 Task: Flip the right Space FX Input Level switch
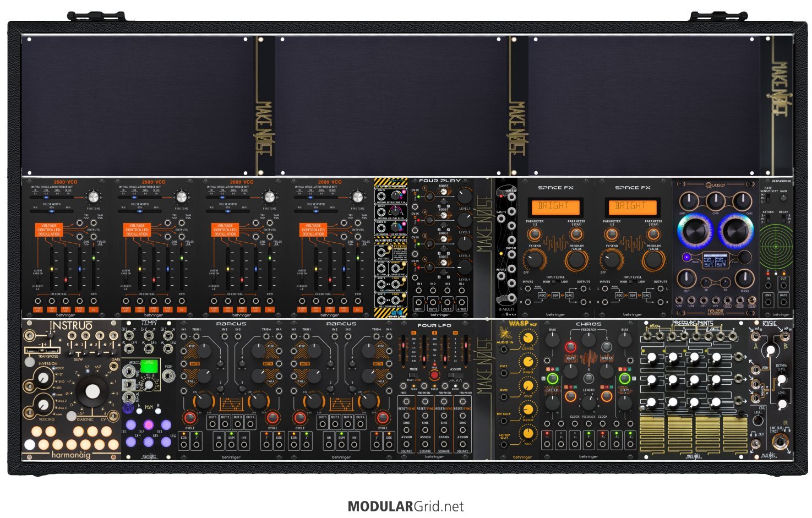[x=633, y=281]
